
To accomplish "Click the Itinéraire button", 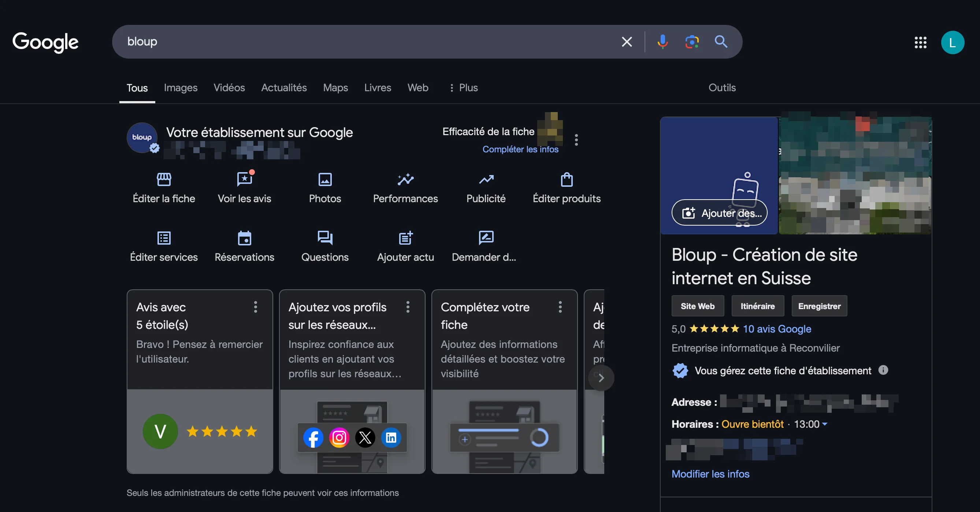I will click(757, 306).
